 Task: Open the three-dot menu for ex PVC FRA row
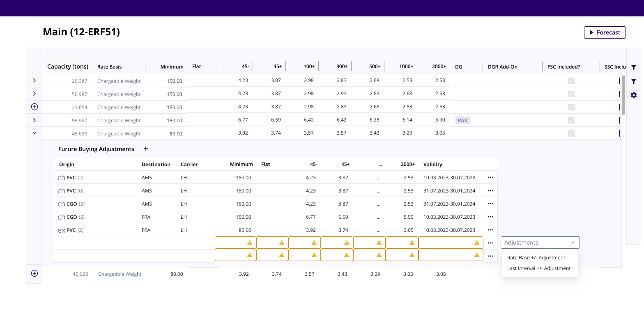click(x=490, y=230)
